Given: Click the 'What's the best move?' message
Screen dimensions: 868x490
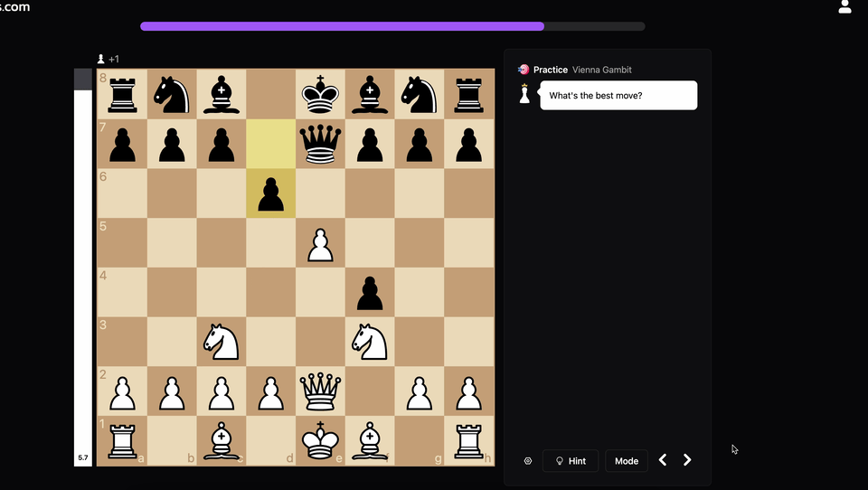Looking at the screenshot, I should [x=618, y=95].
